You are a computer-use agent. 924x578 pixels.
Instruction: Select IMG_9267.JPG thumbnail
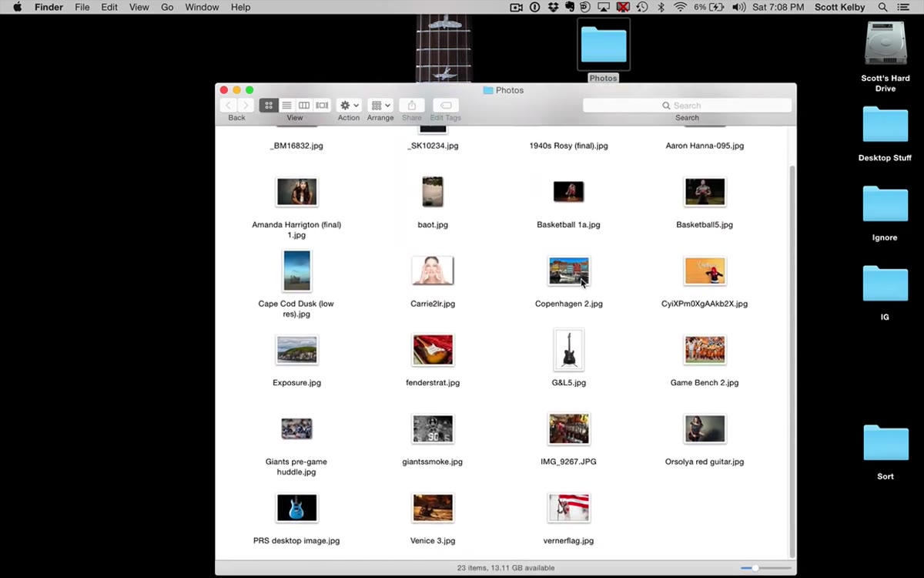tap(569, 428)
